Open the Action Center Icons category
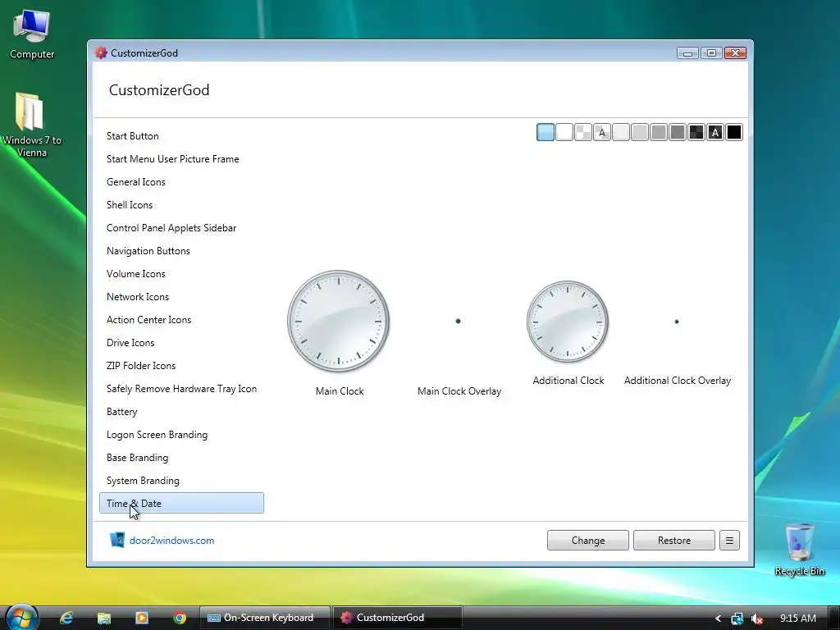The height and width of the screenshot is (630, 840). coord(181,320)
